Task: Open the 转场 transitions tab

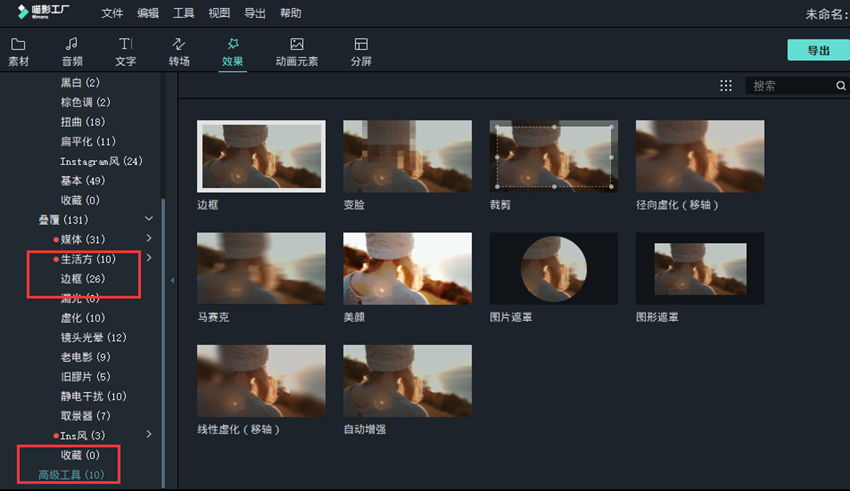Action: click(x=179, y=52)
